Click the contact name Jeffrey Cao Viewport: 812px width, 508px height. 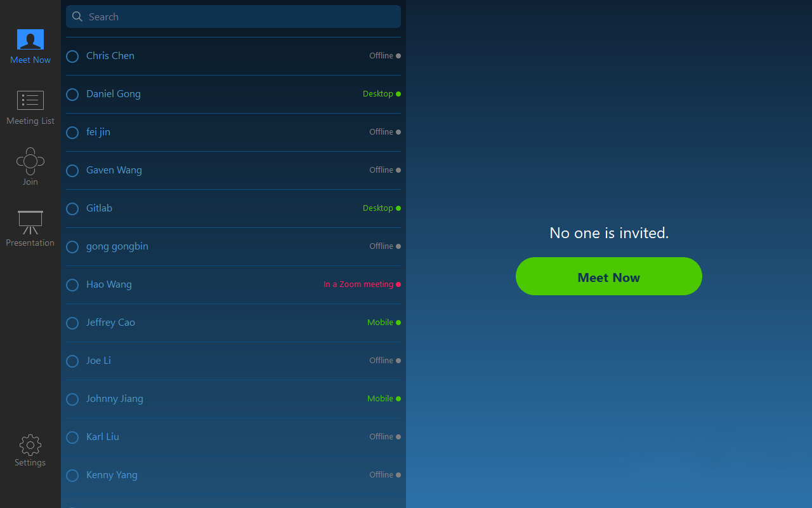pos(110,323)
